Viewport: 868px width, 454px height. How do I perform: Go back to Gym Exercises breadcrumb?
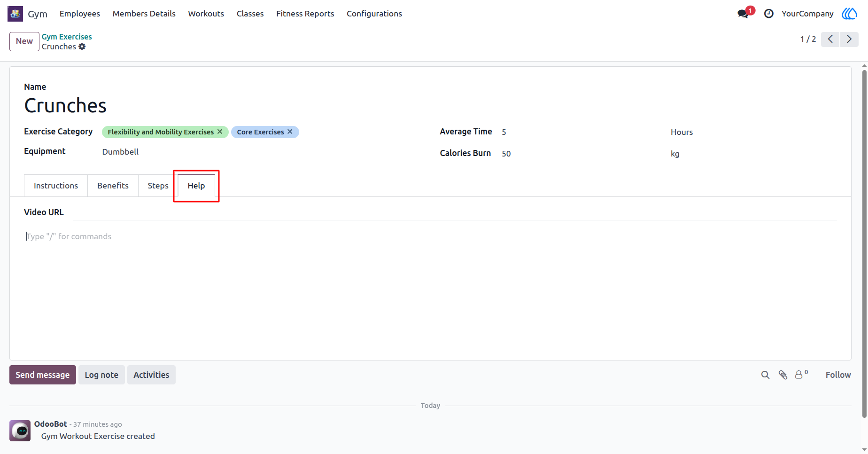tap(67, 37)
